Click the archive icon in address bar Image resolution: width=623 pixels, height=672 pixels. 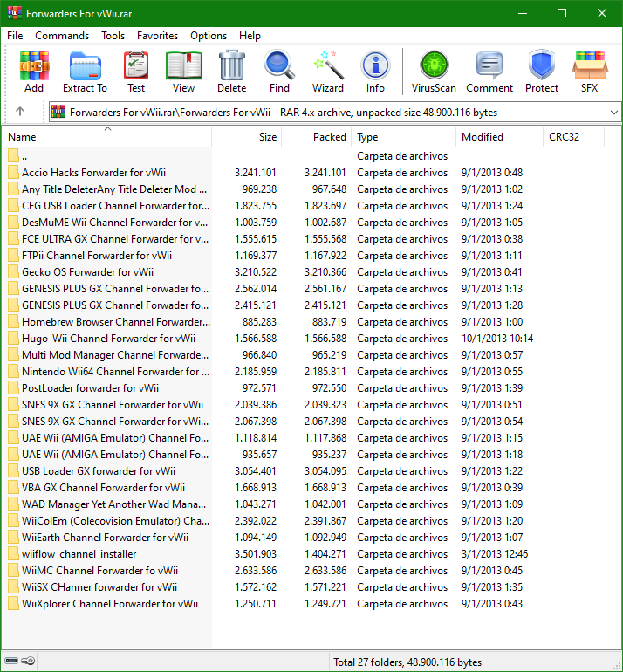(x=58, y=112)
